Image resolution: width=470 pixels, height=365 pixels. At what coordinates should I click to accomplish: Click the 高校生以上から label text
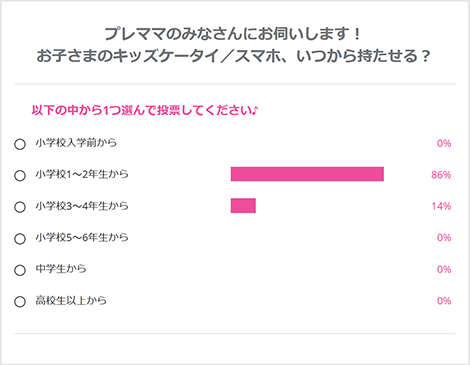click(71, 300)
